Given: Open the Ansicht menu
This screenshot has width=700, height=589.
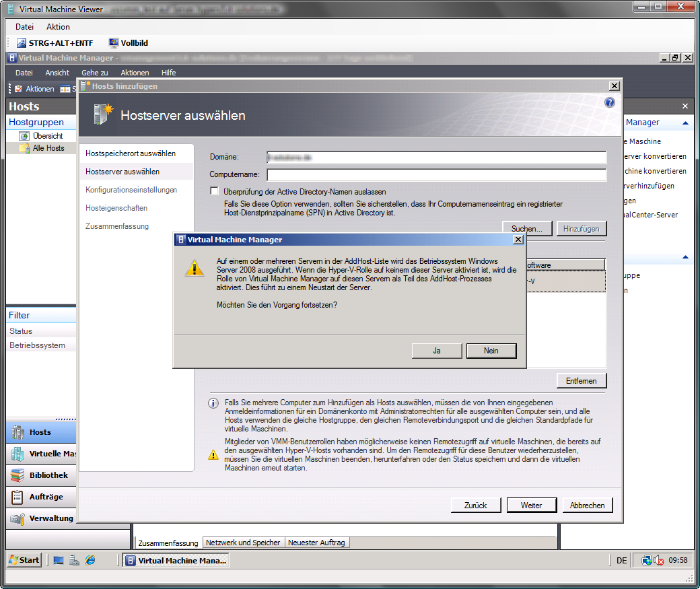Looking at the screenshot, I should (x=57, y=72).
